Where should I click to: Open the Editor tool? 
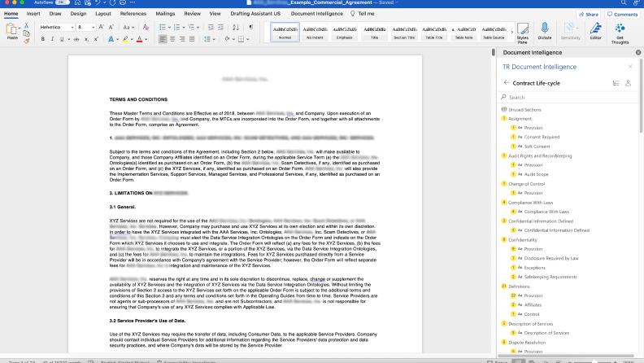tap(595, 31)
